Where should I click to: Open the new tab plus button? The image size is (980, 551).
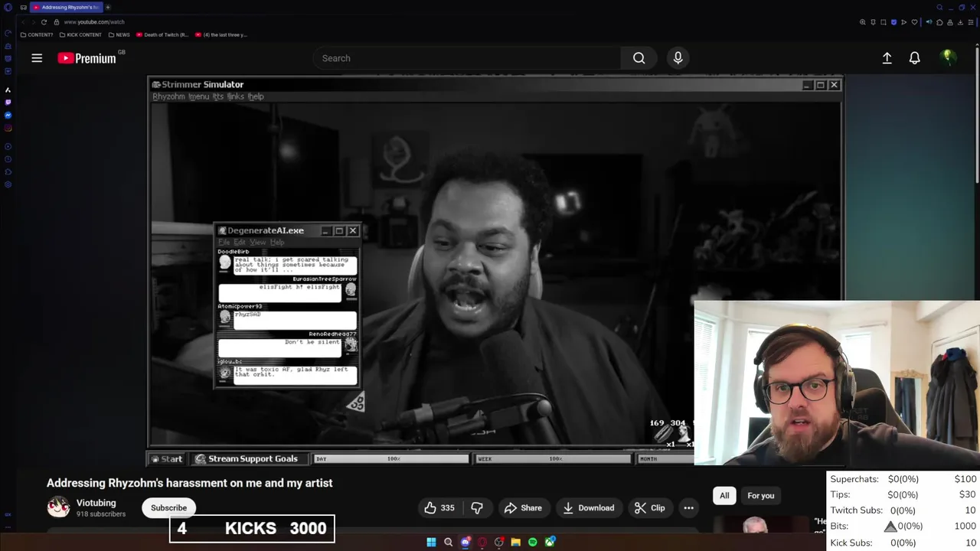click(108, 7)
